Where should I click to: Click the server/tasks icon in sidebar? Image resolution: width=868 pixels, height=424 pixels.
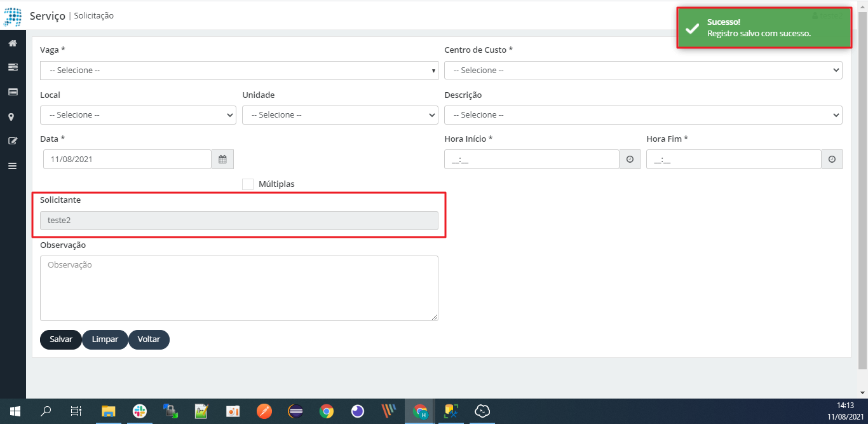(12, 67)
